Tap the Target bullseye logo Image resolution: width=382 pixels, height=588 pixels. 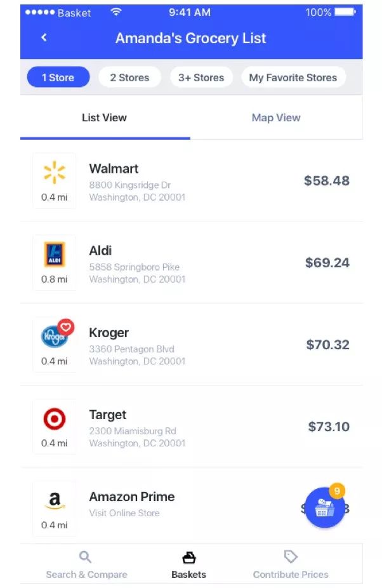(55, 418)
